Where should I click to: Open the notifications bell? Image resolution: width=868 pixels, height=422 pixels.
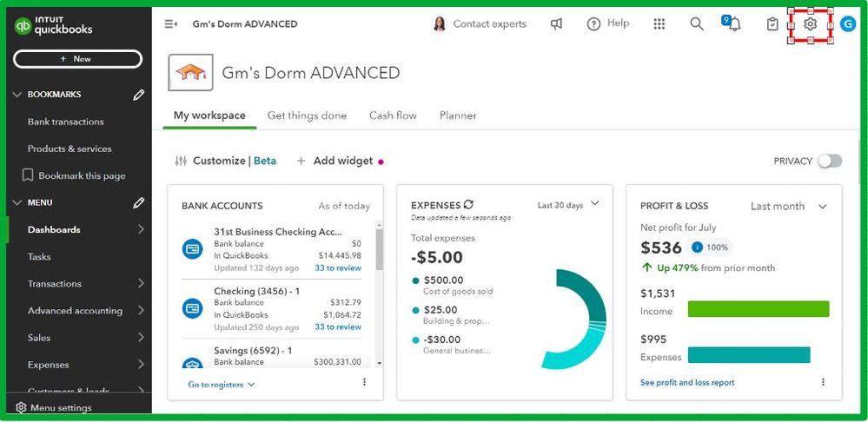(x=734, y=25)
